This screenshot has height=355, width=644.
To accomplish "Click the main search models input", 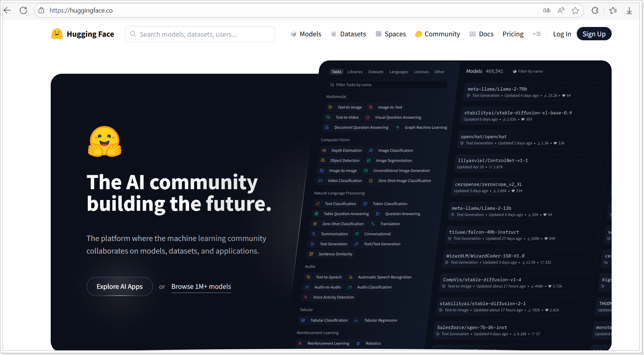I will 200,34.
